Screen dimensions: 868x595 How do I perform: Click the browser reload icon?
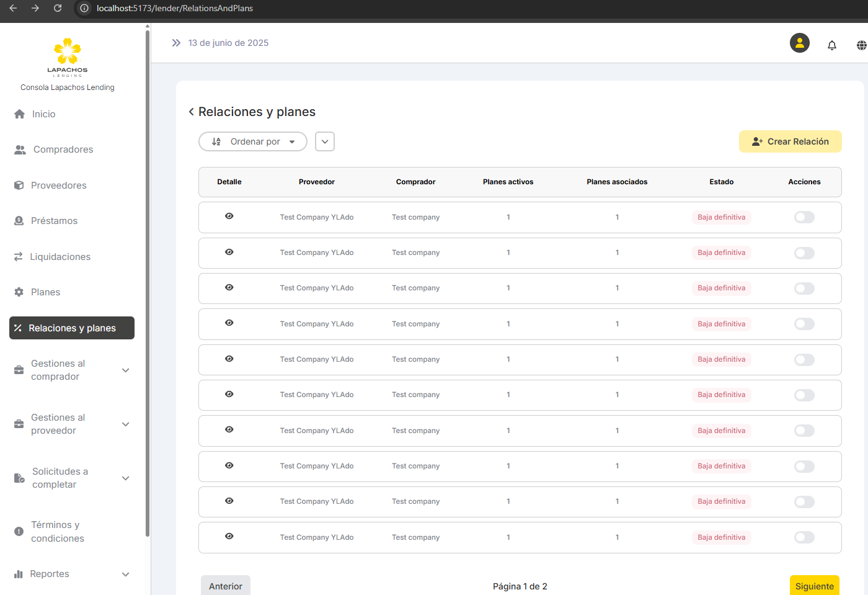click(58, 8)
